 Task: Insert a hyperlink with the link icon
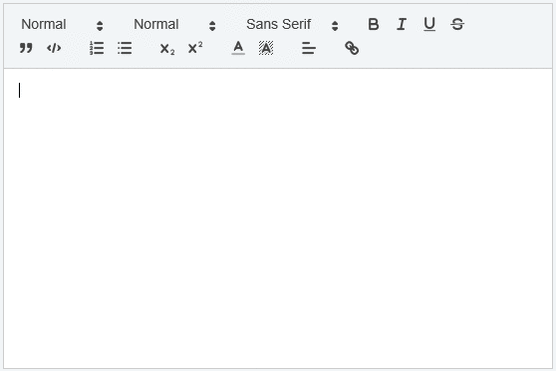click(x=352, y=48)
